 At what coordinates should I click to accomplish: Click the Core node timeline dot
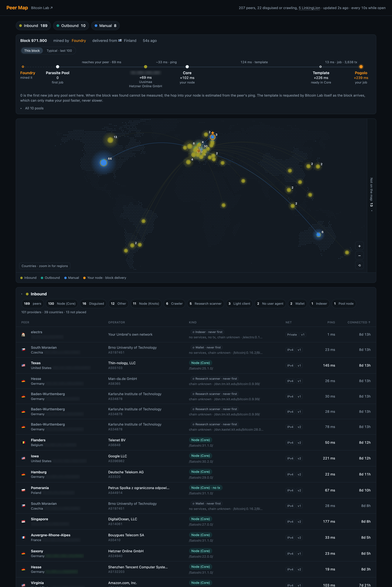(187, 67)
